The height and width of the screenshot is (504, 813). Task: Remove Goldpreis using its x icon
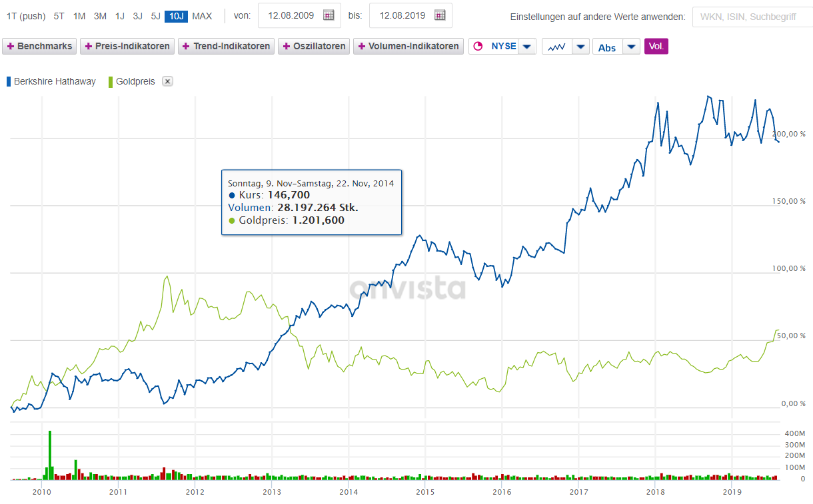click(168, 81)
